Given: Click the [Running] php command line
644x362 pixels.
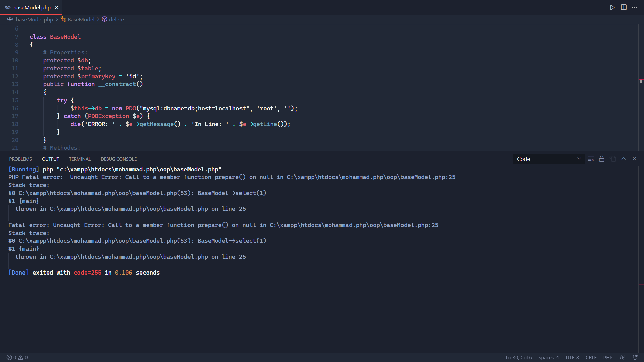Looking at the screenshot, I should point(115,169).
